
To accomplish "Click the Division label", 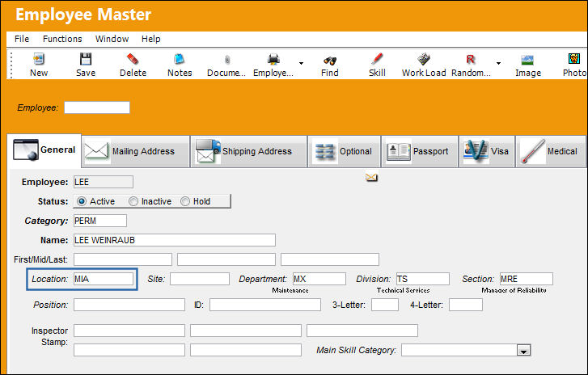I will point(374,279).
